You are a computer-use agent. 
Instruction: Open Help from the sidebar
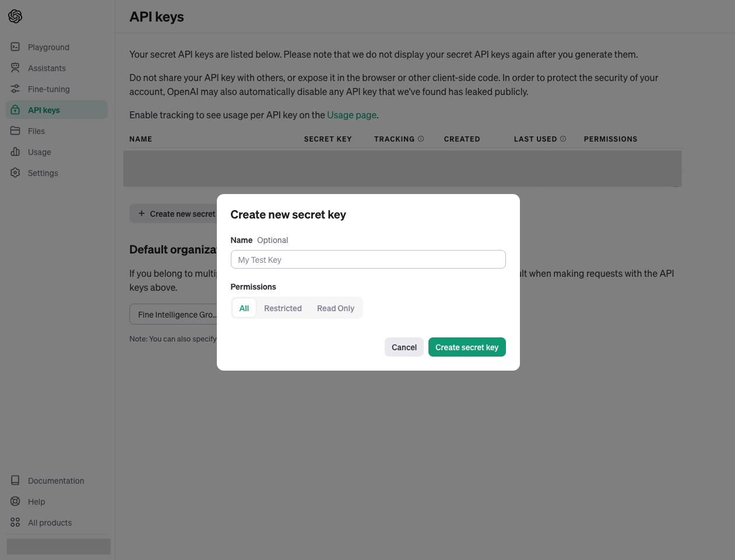pos(36,502)
